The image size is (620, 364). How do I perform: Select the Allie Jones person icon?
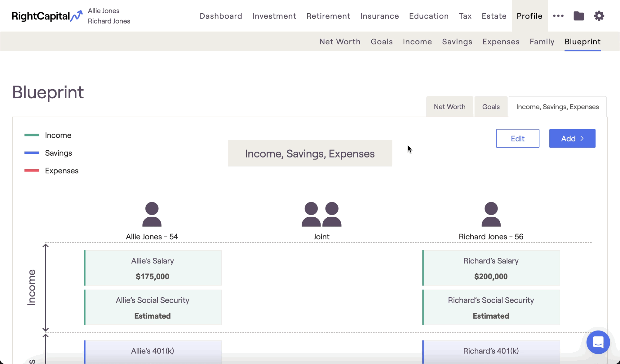[152, 214]
